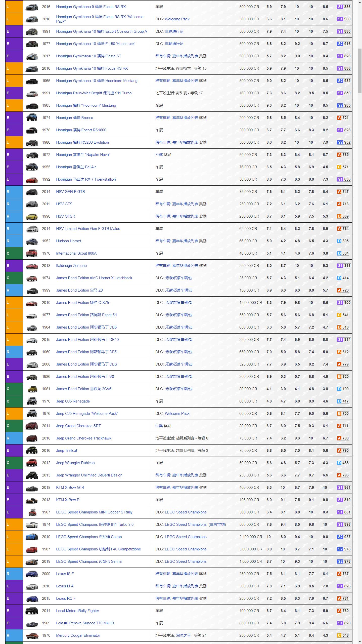Click the L rarity cell for James Bond DB5

pyautogui.click(x=14, y=327)
